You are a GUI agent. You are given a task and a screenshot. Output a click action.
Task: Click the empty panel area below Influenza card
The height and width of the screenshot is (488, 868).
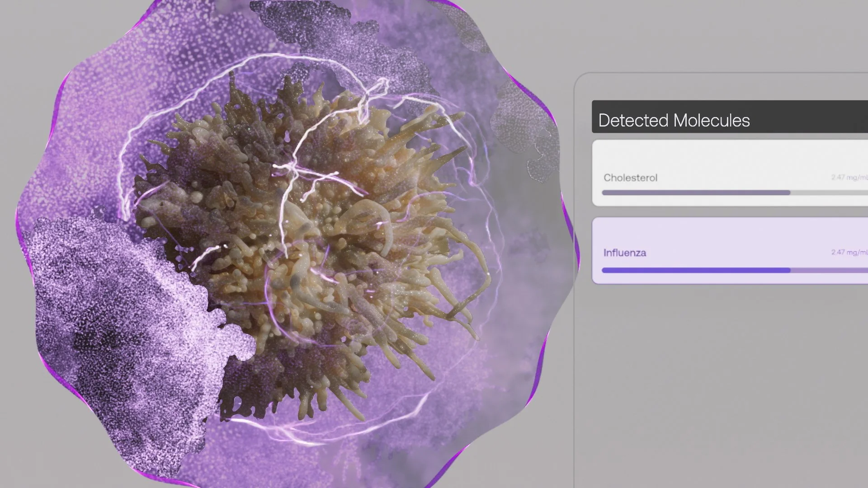coord(723,384)
